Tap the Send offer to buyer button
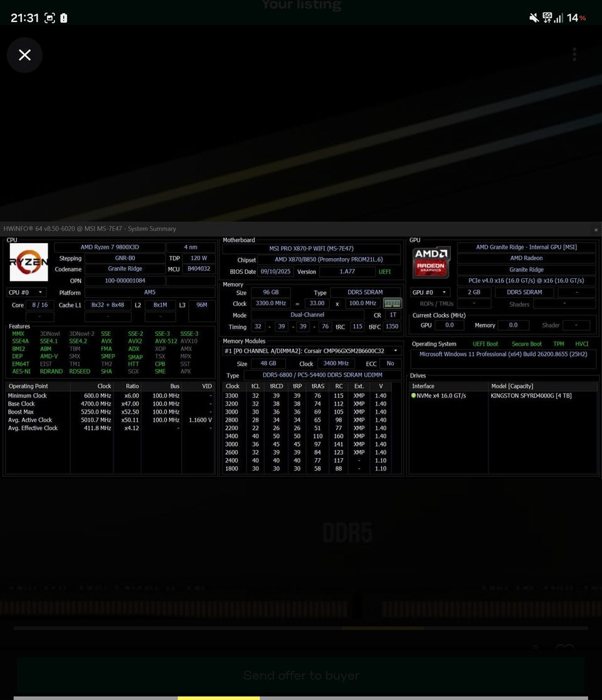602x700 pixels. 301,675
